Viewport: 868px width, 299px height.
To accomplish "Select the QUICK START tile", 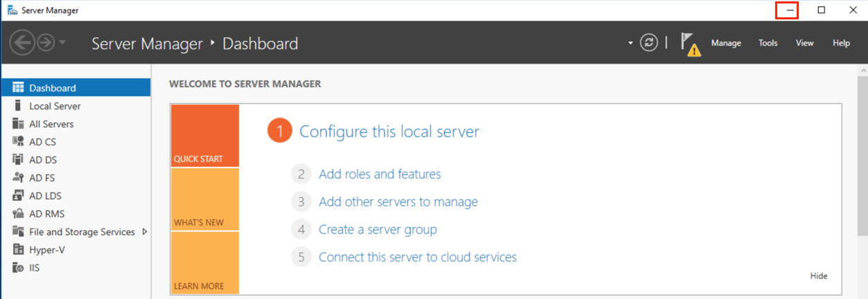I will 204,136.
